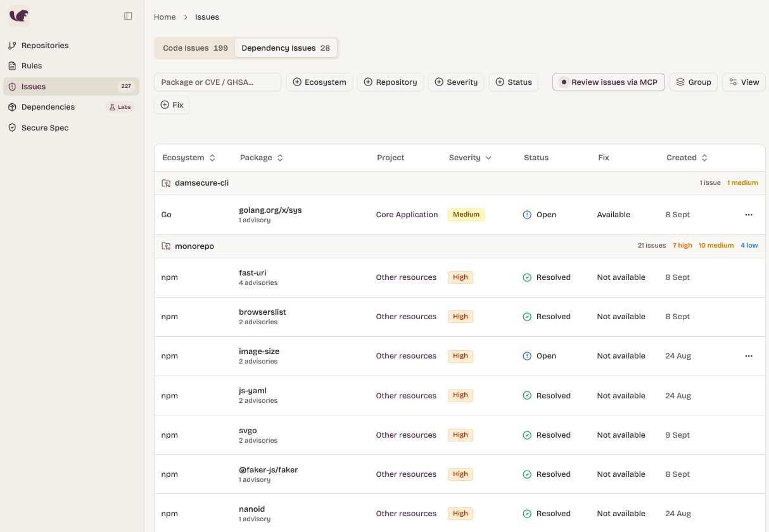Click the Labs badge beside Dependencies

tap(120, 107)
